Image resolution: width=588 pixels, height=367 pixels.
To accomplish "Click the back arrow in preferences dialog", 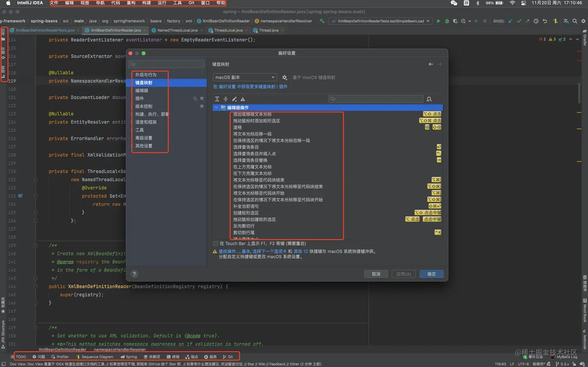I will click(431, 64).
